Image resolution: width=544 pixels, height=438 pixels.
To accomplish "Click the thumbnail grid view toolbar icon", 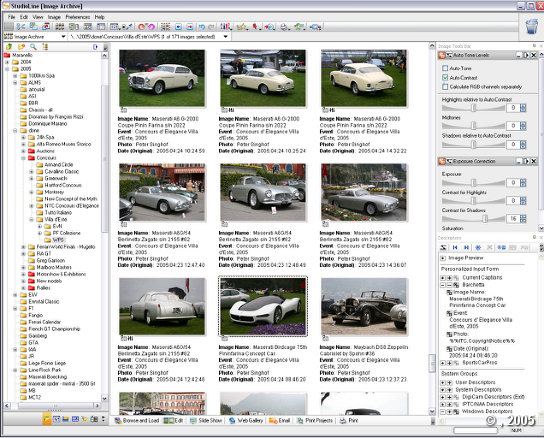I will 60,26.
